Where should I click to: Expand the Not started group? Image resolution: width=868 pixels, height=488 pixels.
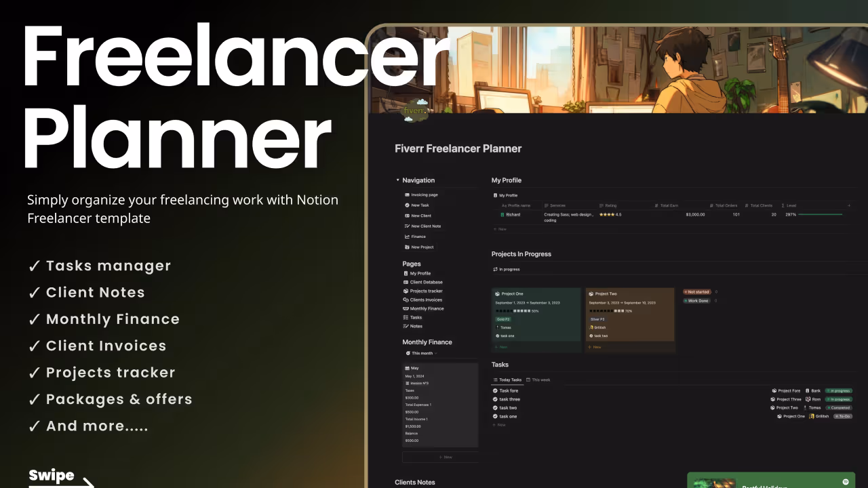697,292
